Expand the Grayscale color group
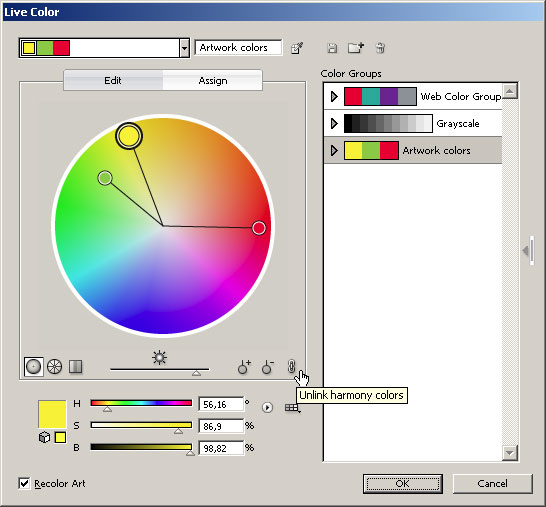 334,123
